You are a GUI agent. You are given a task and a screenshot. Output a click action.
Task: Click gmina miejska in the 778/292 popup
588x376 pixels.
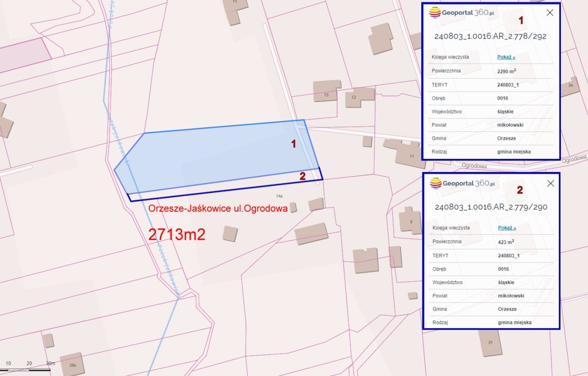pyautogui.click(x=514, y=152)
